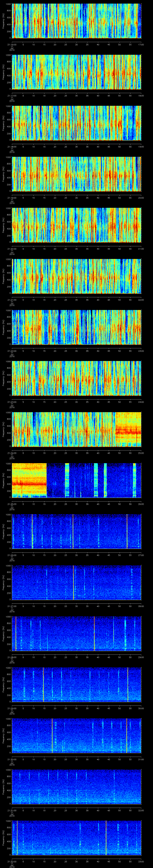Click the 21:17:00 start time label

click(12, 96)
